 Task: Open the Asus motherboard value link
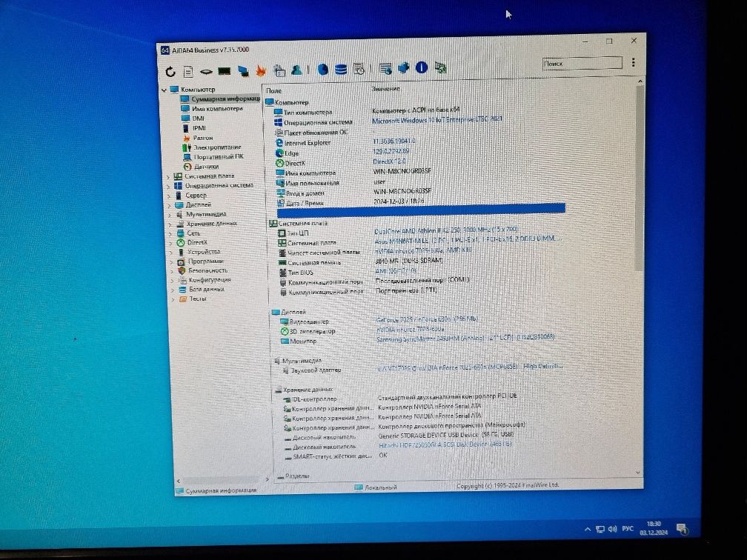coord(469,240)
